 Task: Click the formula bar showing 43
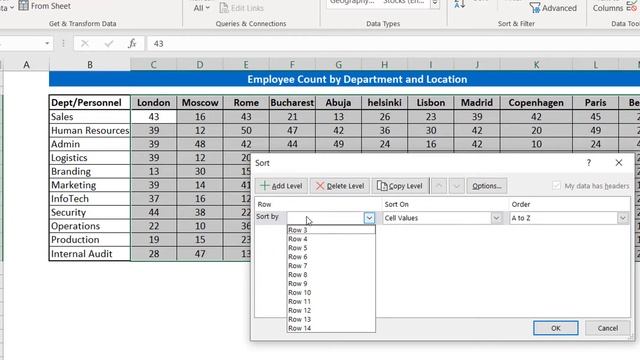pyautogui.click(x=393, y=43)
